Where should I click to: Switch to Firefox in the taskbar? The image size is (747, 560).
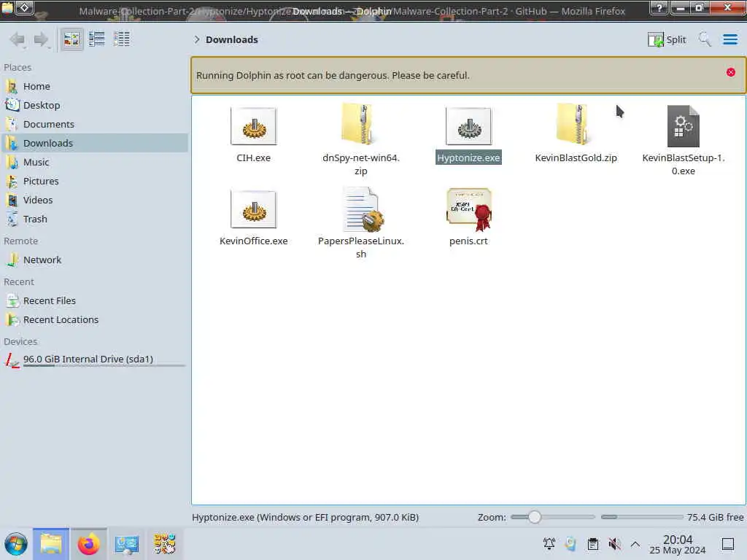(x=88, y=544)
